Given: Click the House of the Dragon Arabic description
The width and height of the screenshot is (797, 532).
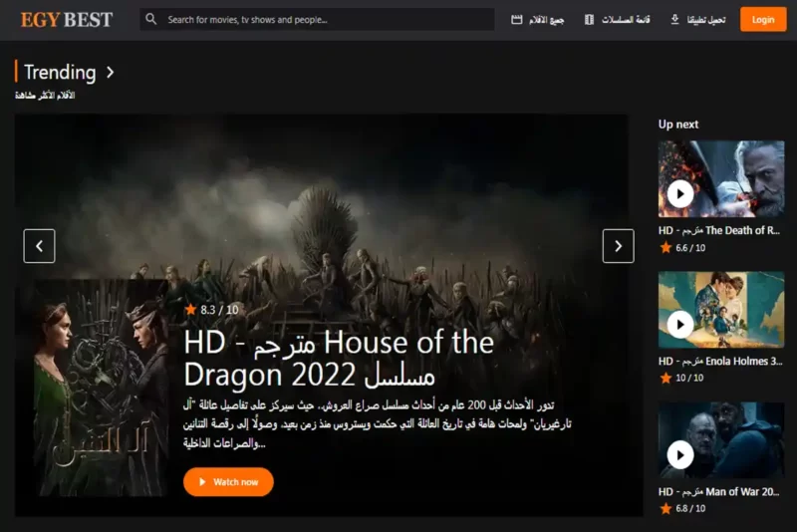Looking at the screenshot, I should (378, 423).
